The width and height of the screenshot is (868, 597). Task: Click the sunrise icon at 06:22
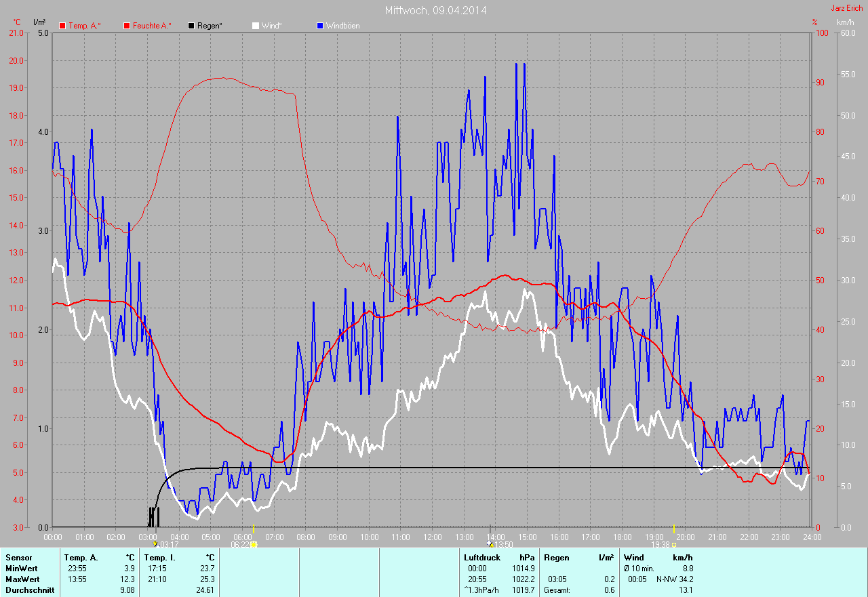254,544
